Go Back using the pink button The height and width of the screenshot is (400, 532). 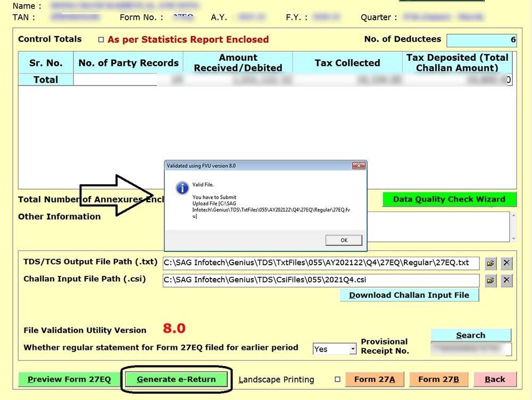(x=495, y=379)
